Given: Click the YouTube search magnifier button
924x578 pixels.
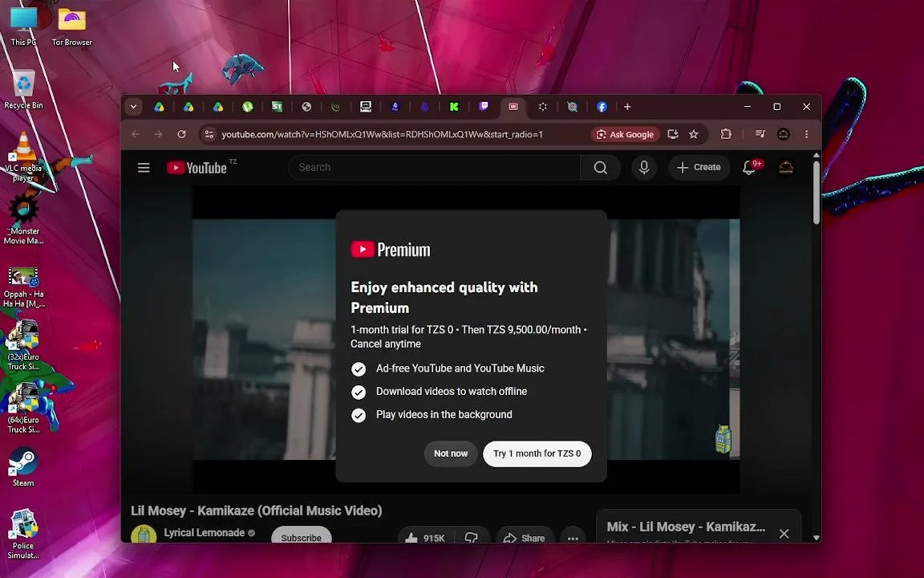Looking at the screenshot, I should [x=601, y=168].
